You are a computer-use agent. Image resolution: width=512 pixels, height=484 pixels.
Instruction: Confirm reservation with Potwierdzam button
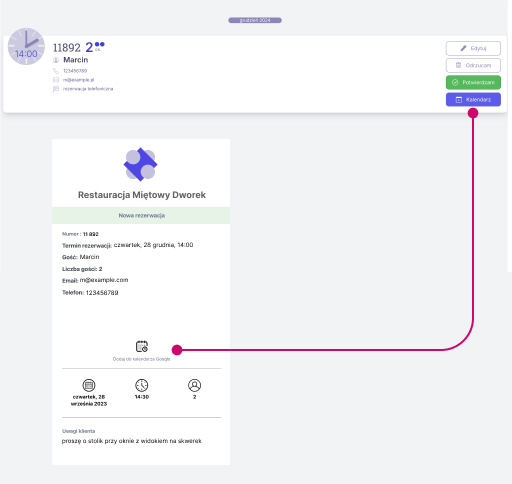coord(473,82)
